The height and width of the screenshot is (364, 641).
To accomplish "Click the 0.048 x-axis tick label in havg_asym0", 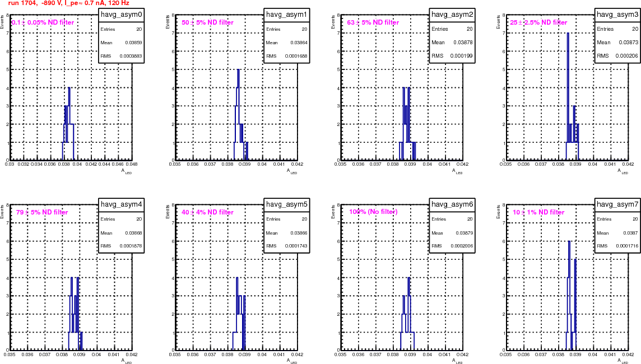I will pyautogui.click(x=131, y=164).
